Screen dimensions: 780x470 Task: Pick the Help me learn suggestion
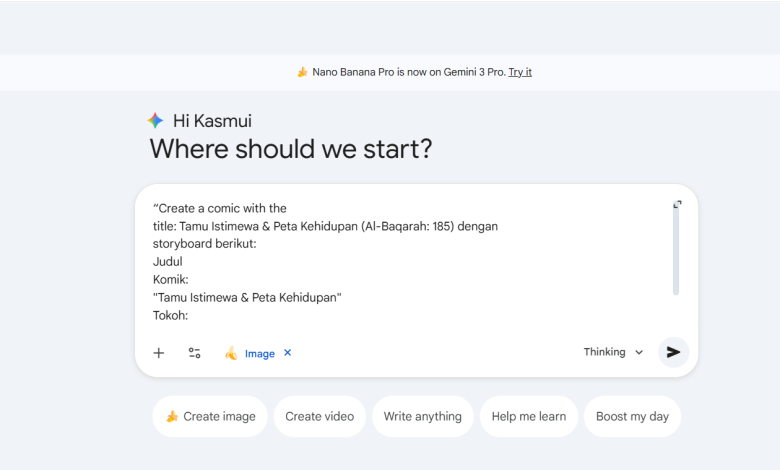(x=528, y=417)
